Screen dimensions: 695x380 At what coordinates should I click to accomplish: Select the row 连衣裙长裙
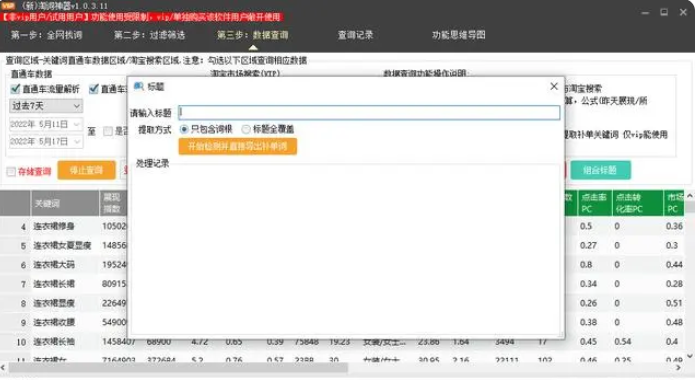click(x=54, y=284)
